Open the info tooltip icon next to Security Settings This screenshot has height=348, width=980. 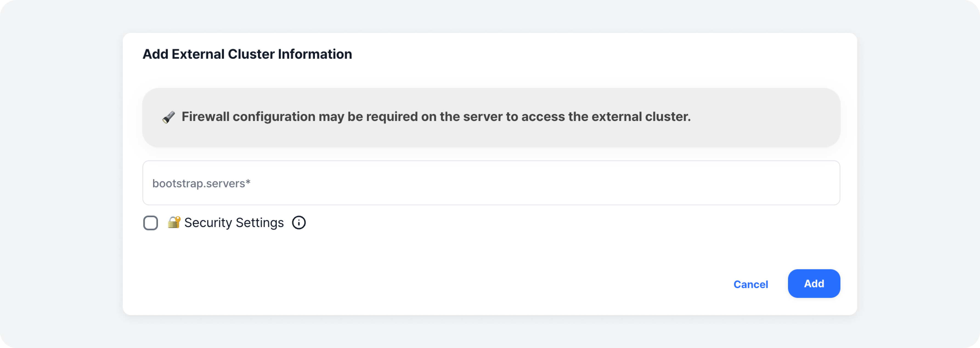point(299,222)
